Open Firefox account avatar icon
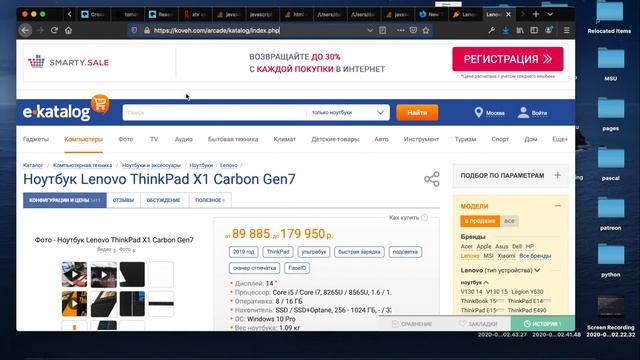 [x=549, y=30]
